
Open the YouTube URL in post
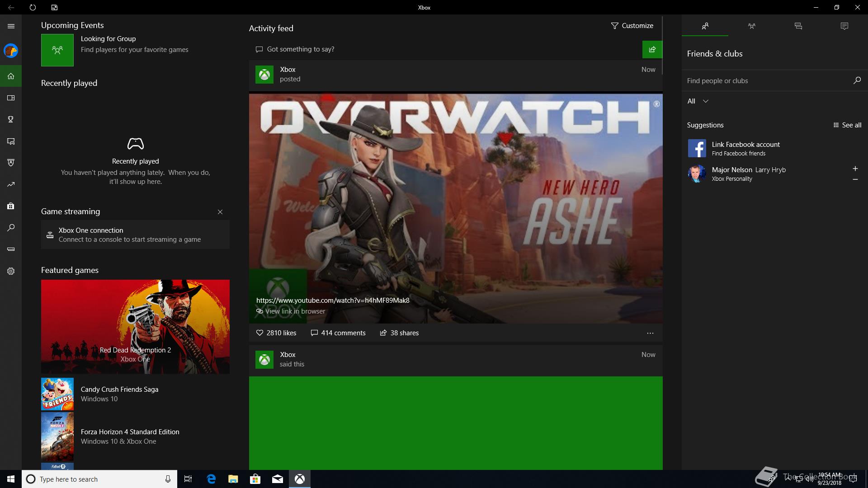pos(333,300)
